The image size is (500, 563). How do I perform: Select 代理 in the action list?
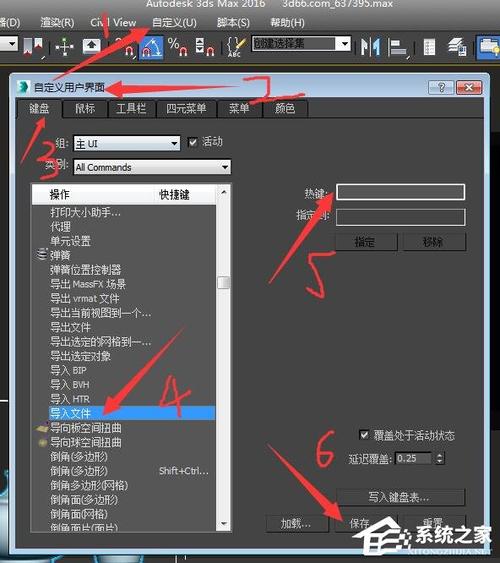tap(60, 227)
